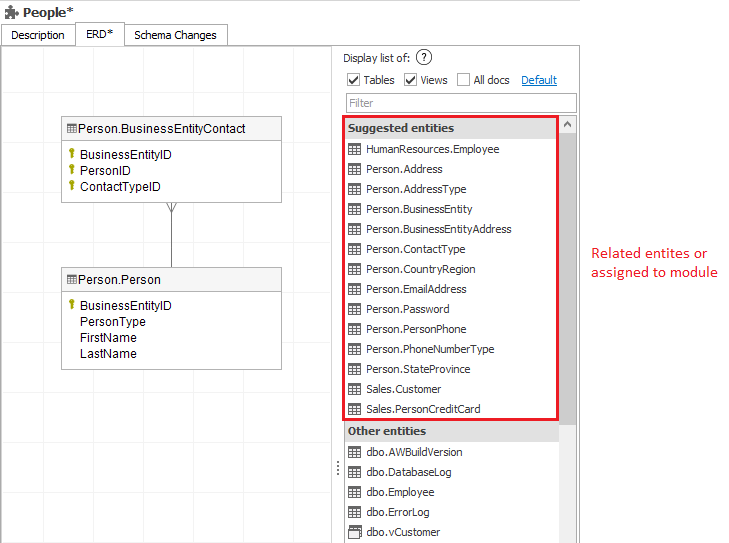Collapse the Other entities section

coord(386,431)
